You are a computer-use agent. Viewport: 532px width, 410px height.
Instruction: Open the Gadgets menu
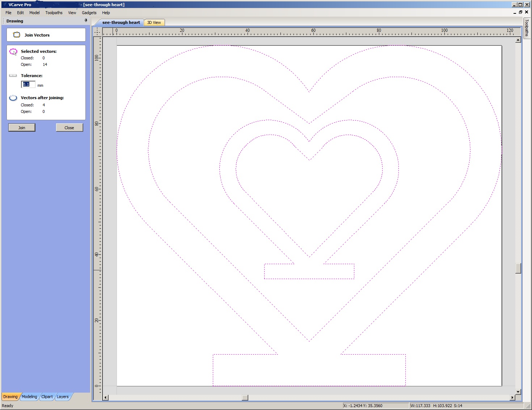pyautogui.click(x=89, y=13)
